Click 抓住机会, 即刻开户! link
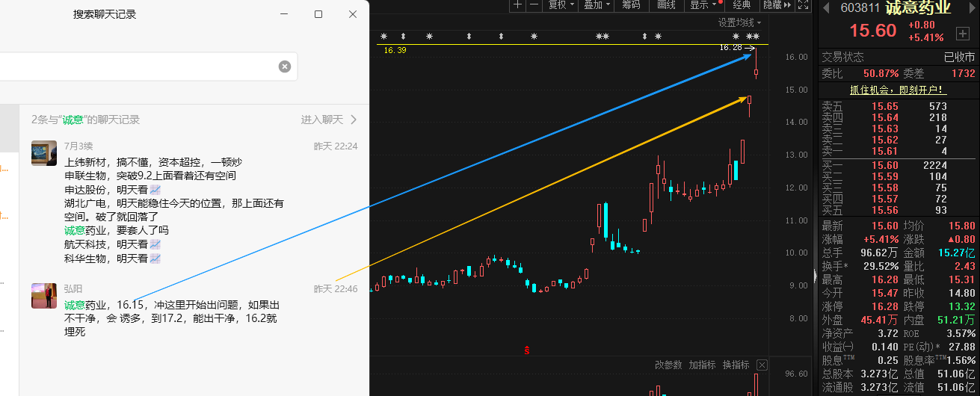This screenshot has height=396, width=980. click(x=898, y=90)
